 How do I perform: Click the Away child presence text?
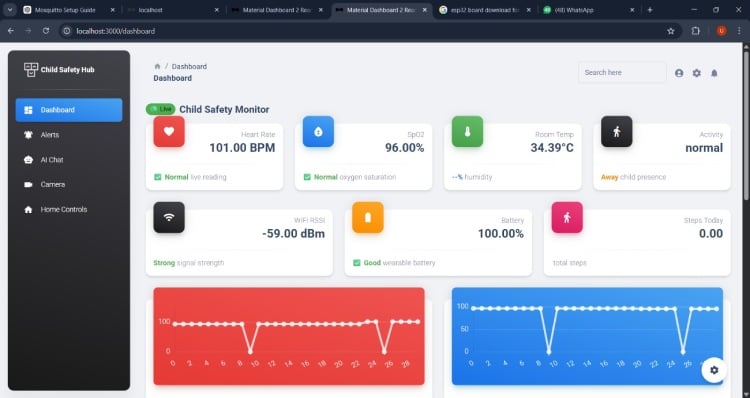pos(633,177)
